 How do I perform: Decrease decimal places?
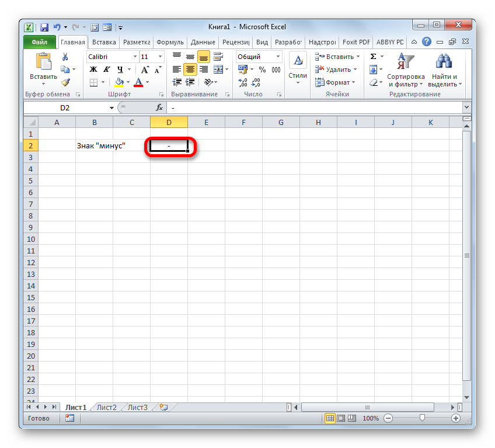point(256,82)
